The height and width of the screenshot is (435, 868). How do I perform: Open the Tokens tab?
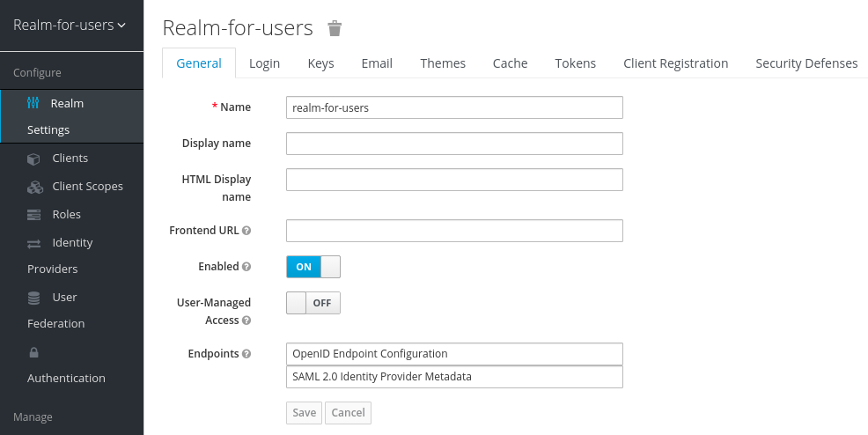tap(575, 63)
